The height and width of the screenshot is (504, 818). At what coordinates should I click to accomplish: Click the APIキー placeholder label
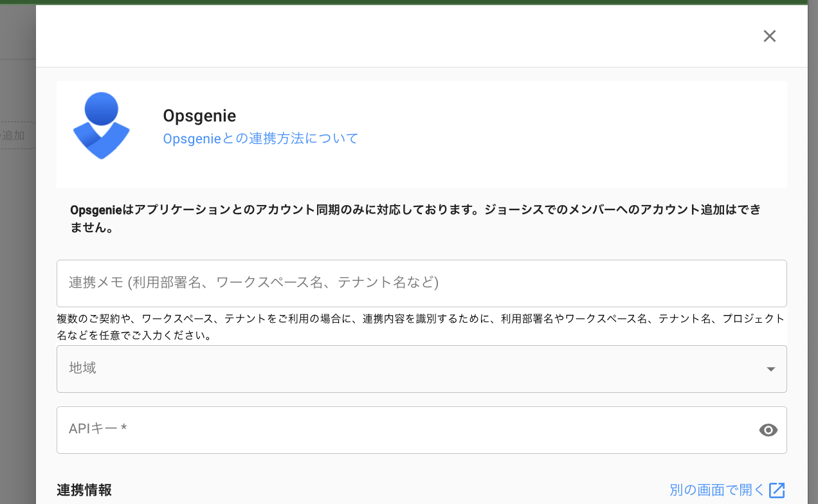click(x=98, y=428)
